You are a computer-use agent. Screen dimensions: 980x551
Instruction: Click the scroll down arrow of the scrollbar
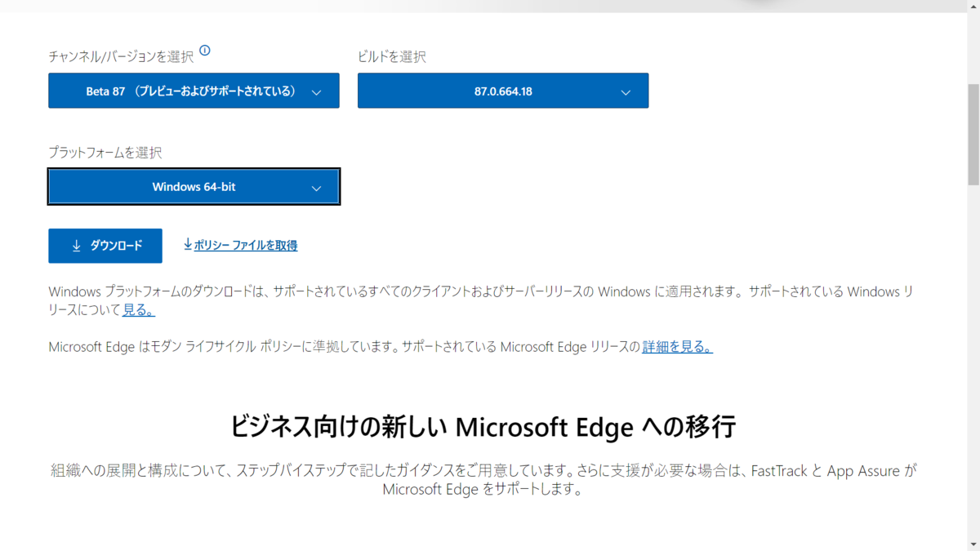(973, 544)
